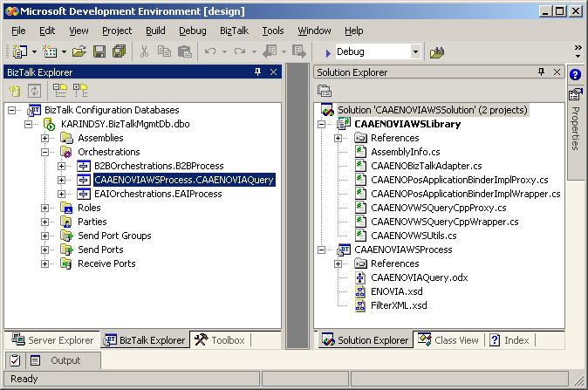Expand the EAIOrchestrations.EAIProcess node
588x390 pixels.
pos(61,194)
